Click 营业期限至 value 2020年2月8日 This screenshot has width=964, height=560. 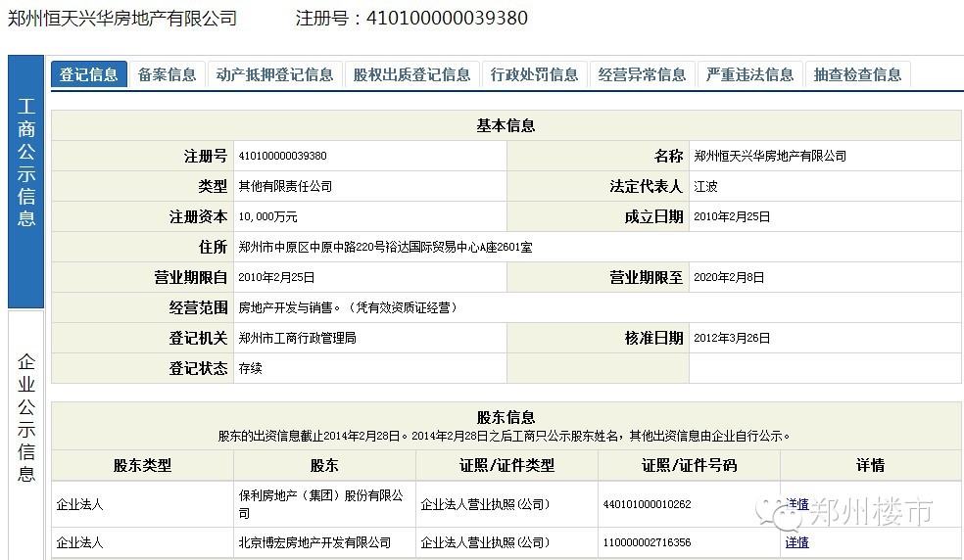point(729,277)
